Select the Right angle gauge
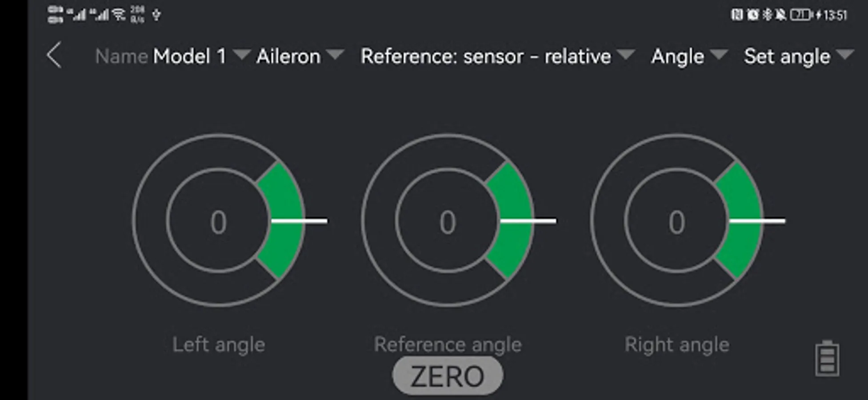Viewport: 868px width, 400px height. click(677, 220)
